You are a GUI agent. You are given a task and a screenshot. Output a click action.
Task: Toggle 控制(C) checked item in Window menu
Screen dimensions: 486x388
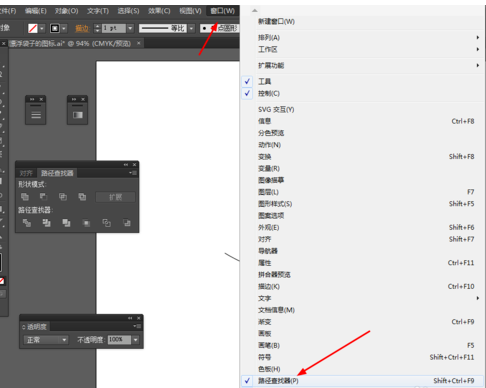pyautogui.click(x=362, y=93)
